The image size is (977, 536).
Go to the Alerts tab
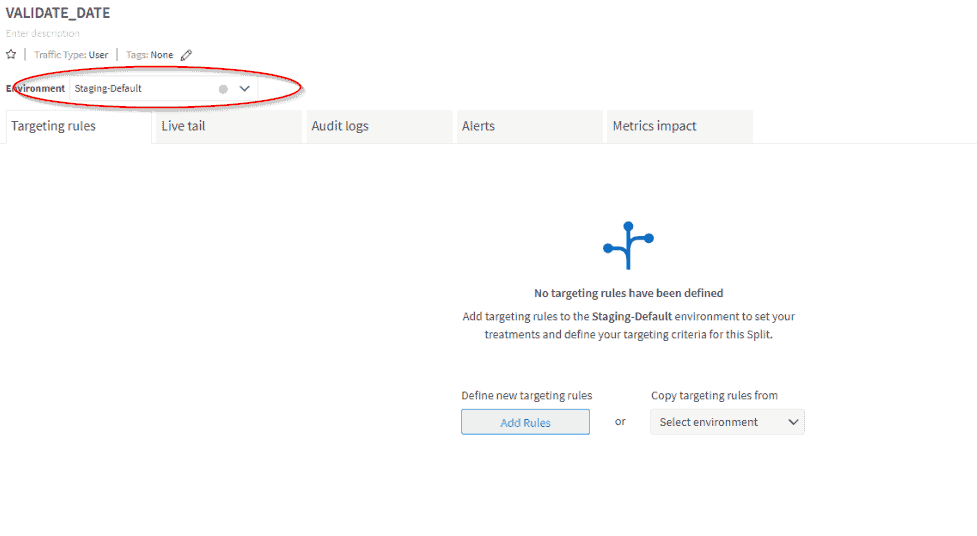click(530, 127)
